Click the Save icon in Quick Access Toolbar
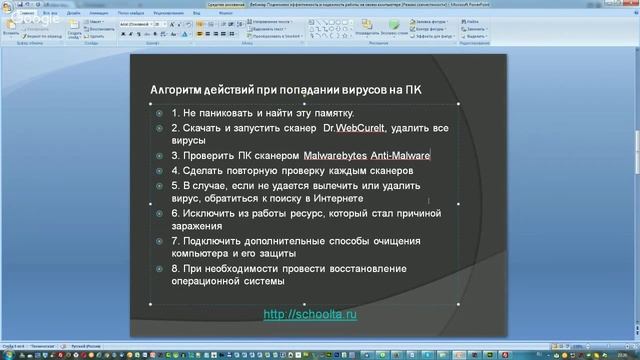Screen dimensions: 640x360 point(20,4)
